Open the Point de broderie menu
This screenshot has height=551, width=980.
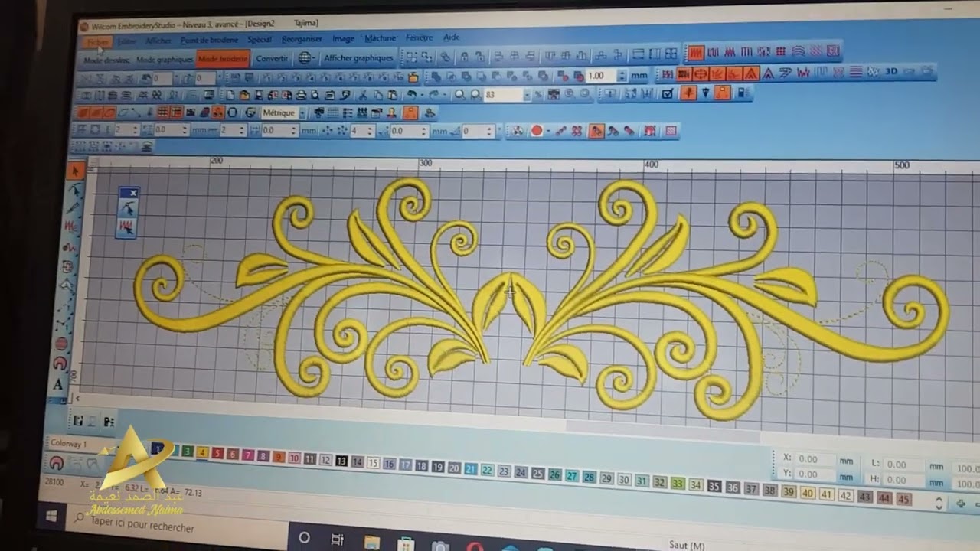tap(209, 40)
